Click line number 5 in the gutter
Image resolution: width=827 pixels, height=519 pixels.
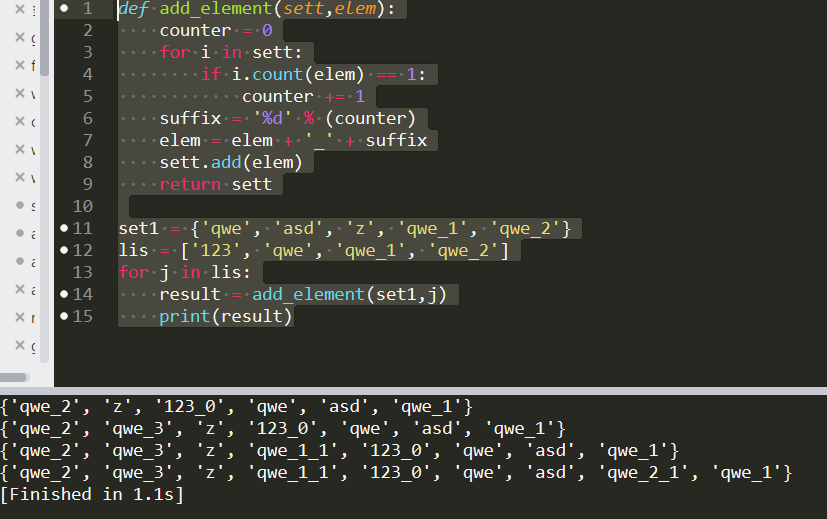pyautogui.click(x=87, y=96)
